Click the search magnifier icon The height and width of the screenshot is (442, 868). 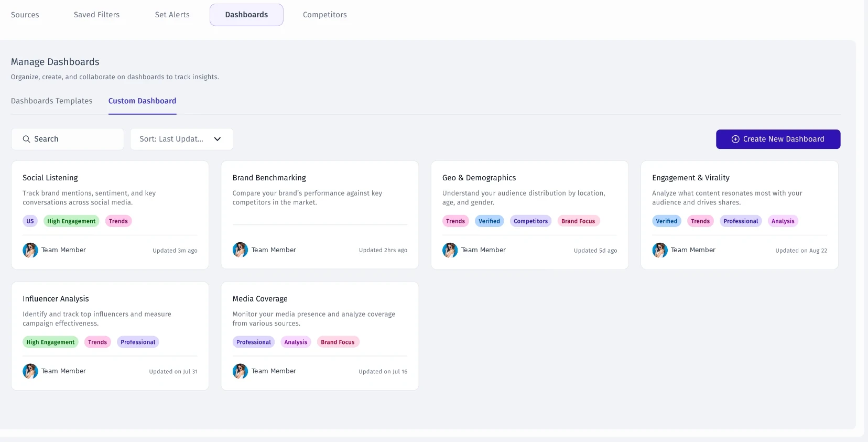click(26, 139)
